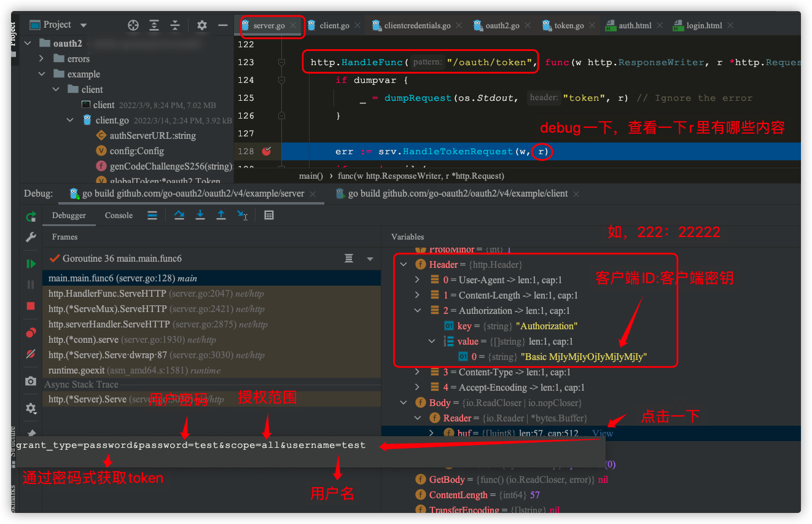Toggle breakpoint on line 128
812x524 pixels.
[267, 151]
